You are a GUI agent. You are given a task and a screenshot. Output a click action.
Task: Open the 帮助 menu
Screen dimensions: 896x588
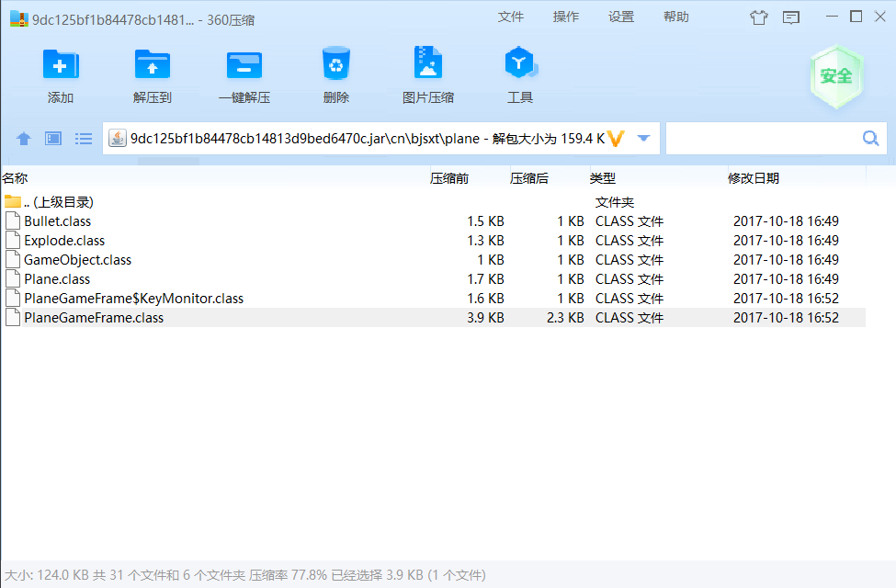676,17
